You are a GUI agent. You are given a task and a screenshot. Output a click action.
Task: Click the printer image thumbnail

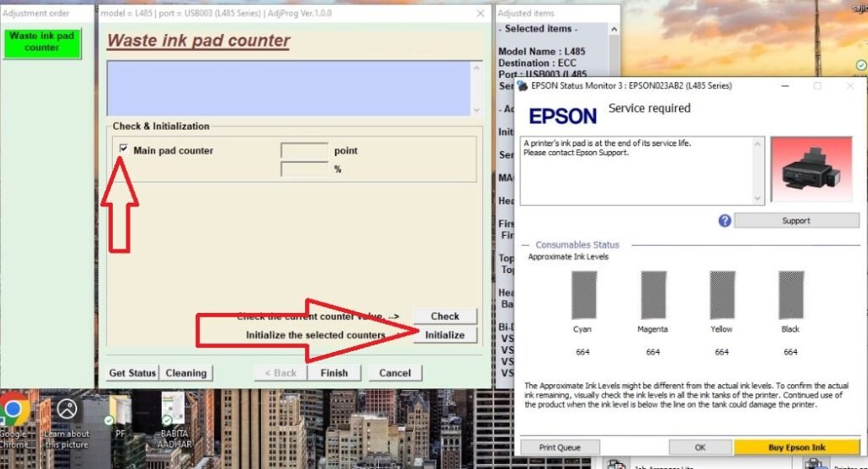811,169
